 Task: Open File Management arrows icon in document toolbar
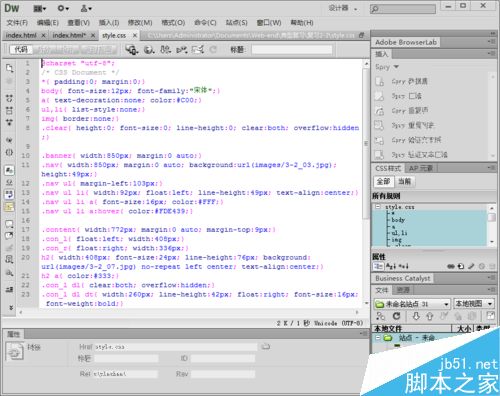tap(165, 50)
